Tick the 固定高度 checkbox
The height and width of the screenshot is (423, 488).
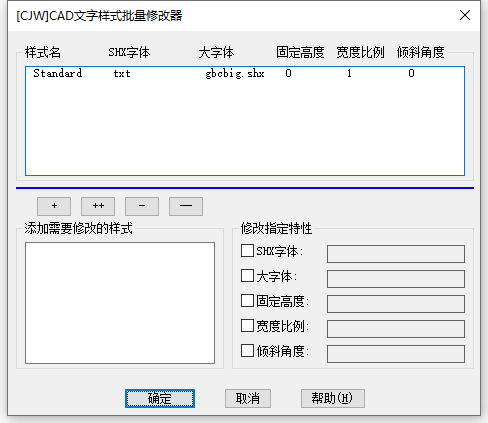[247, 301]
